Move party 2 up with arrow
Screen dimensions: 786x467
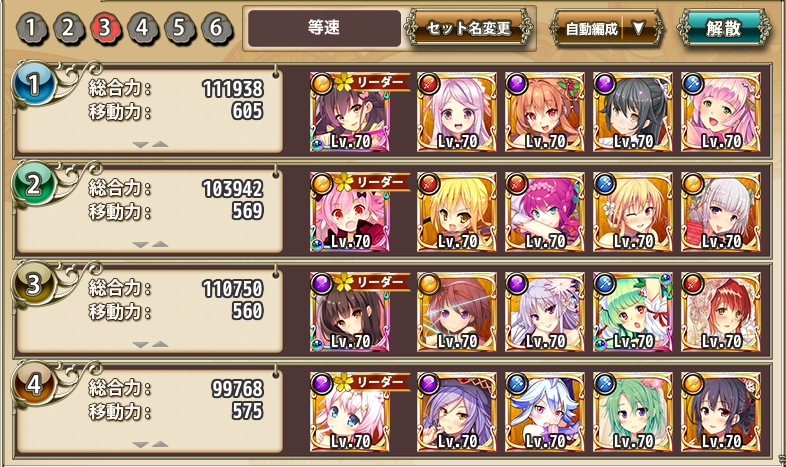(160, 245)
